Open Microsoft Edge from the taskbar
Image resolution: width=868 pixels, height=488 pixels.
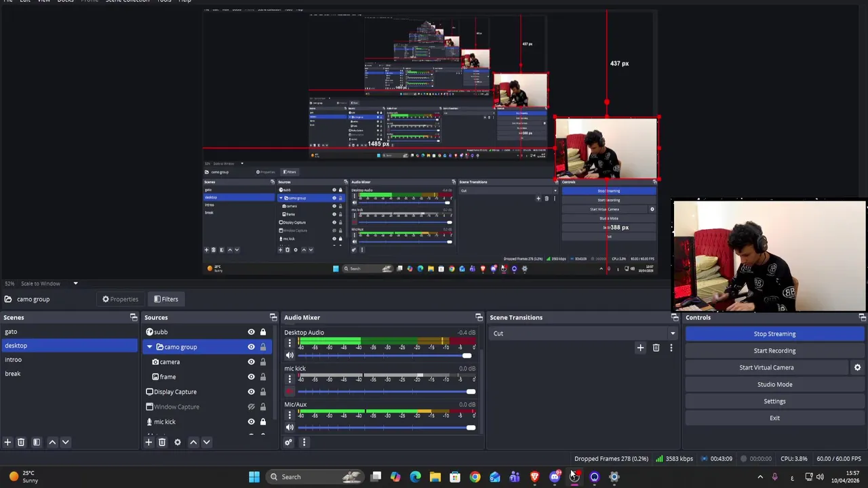(415, 476)
